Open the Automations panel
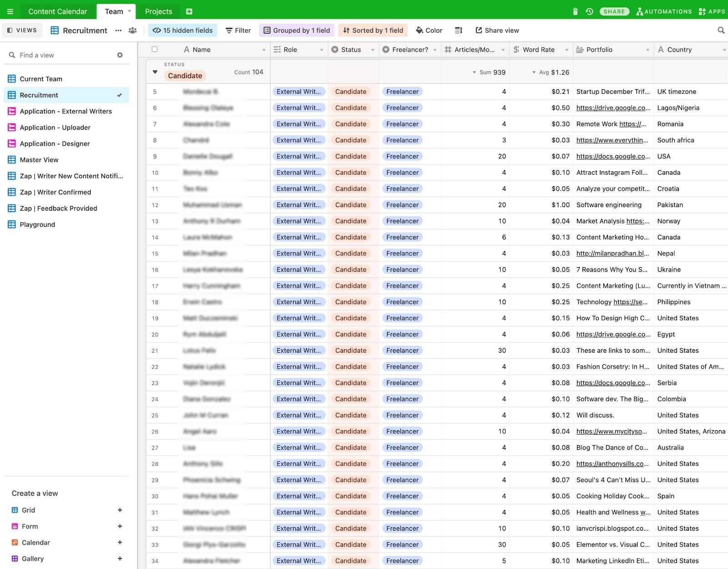The image size is (728, 569). [664, 11]
